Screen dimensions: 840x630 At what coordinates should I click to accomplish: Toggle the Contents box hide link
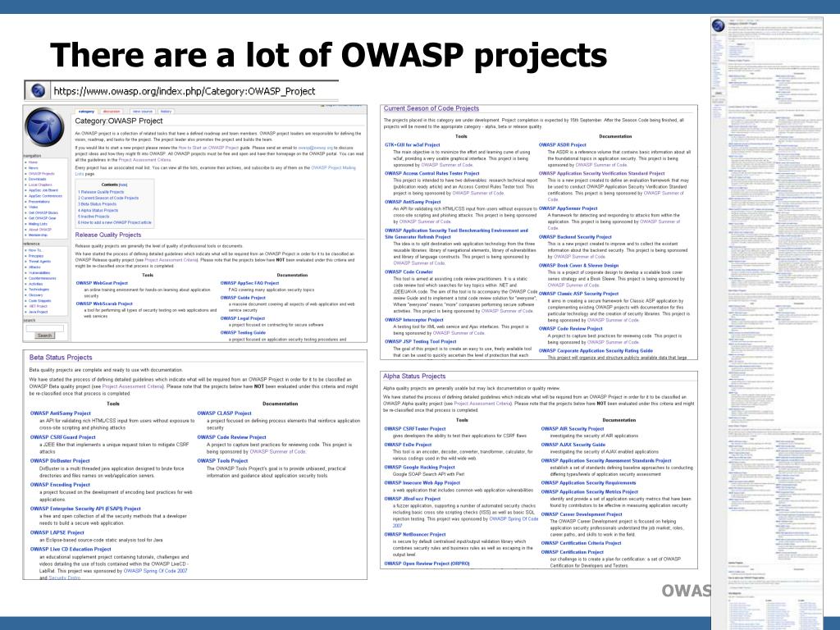[123, 185]
